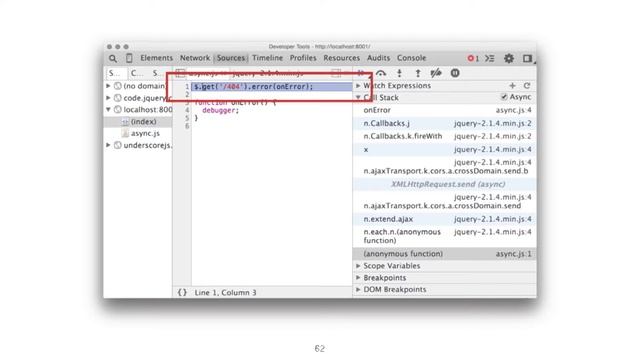Image resolution: width=640 pixels, height=360 pixels.
Task: Click the step out arrow icon
Action: click(418, 73)
